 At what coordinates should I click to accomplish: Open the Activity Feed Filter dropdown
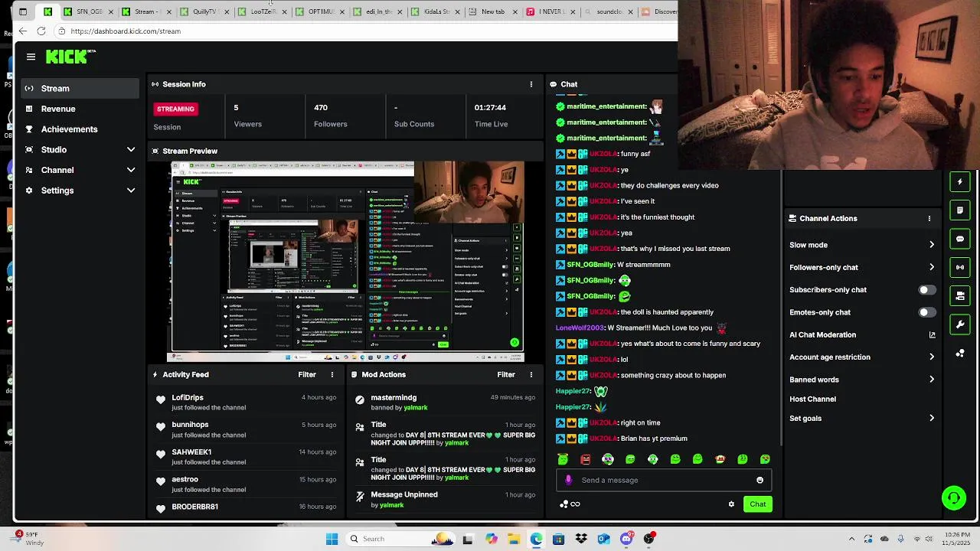coord(307,375)
